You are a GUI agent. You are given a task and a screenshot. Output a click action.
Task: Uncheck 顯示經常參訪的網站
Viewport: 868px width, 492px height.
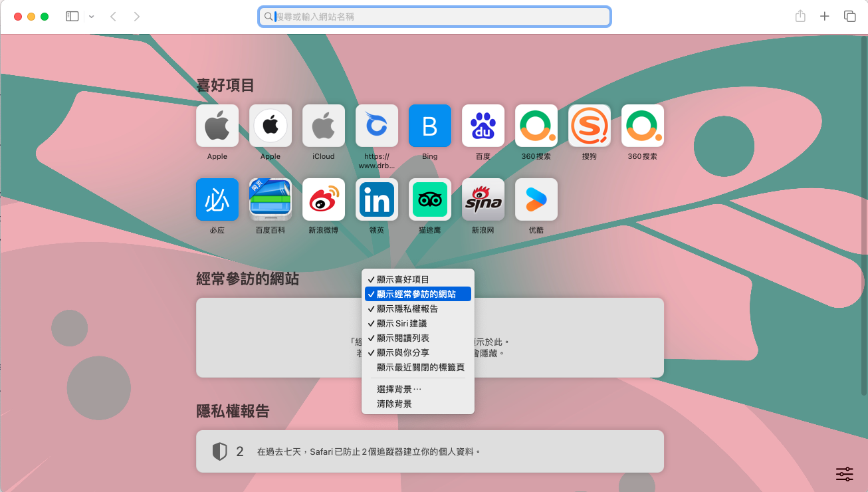[x=418, y=294]
